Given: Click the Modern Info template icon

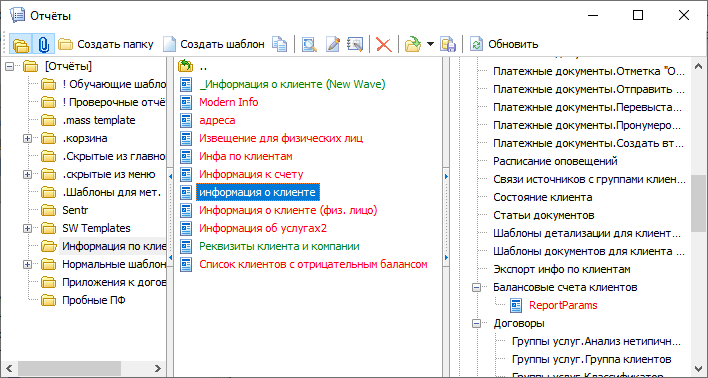Looking at the screenshot, I should tap(186, 103).
